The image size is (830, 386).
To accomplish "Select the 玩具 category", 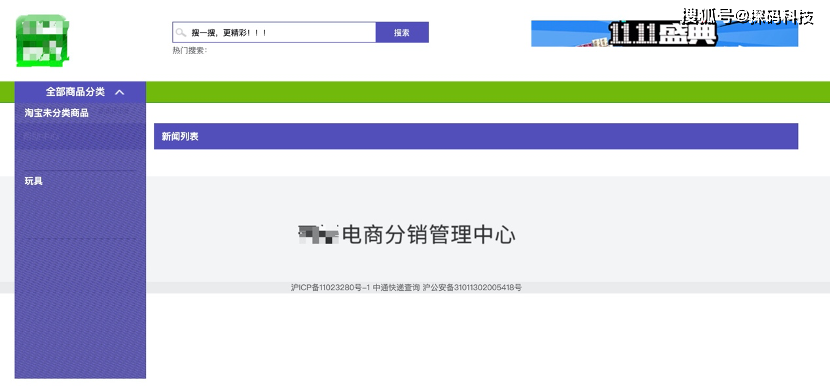I will (34, 181).
